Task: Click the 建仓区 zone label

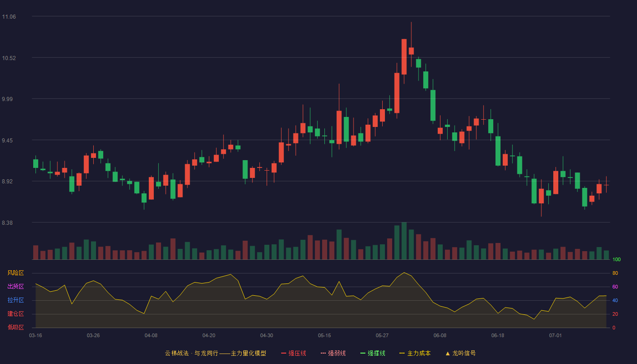Action: pos(15,314)
